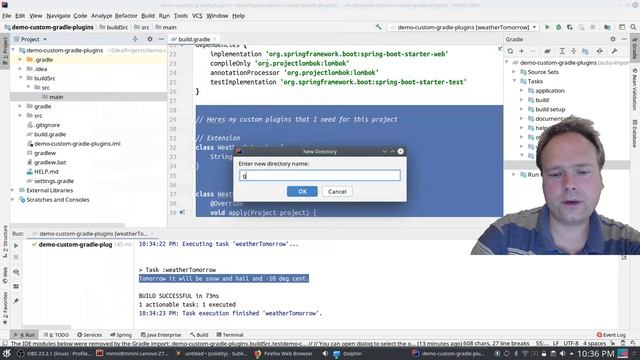Open Gradle panel gear options

click(613, 39)
